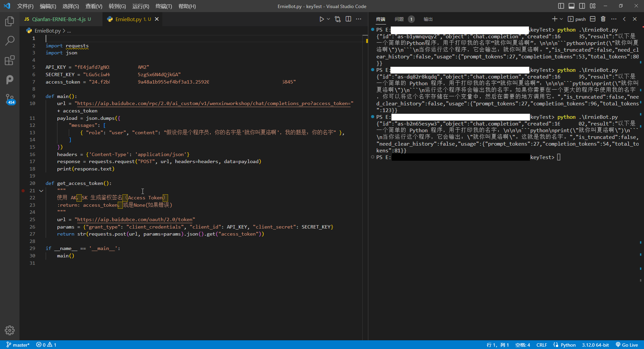Open the 选择(S) menu
The image size is (644, 349).
click(71, 6)
